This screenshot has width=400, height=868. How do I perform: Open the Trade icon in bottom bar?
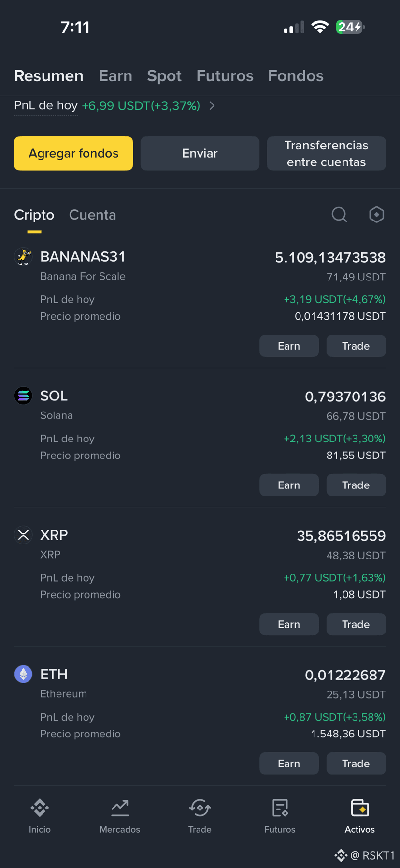200,808
